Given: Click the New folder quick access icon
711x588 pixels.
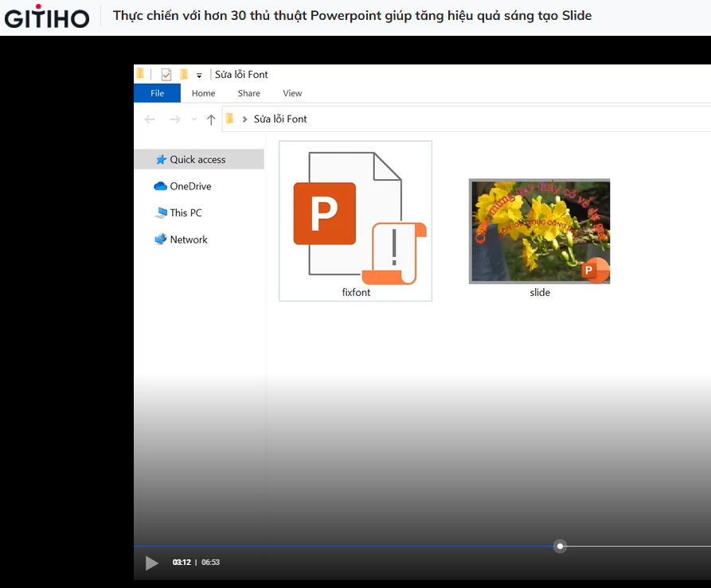Looking at the screenshot, I should point(184,74).
